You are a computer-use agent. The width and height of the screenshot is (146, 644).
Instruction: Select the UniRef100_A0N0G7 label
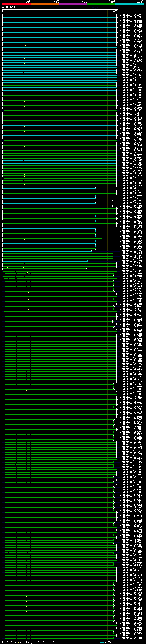click(131, 60)
